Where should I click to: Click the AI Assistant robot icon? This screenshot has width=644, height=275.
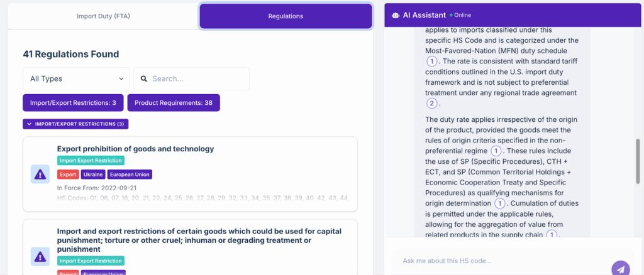tap(396, 15)
